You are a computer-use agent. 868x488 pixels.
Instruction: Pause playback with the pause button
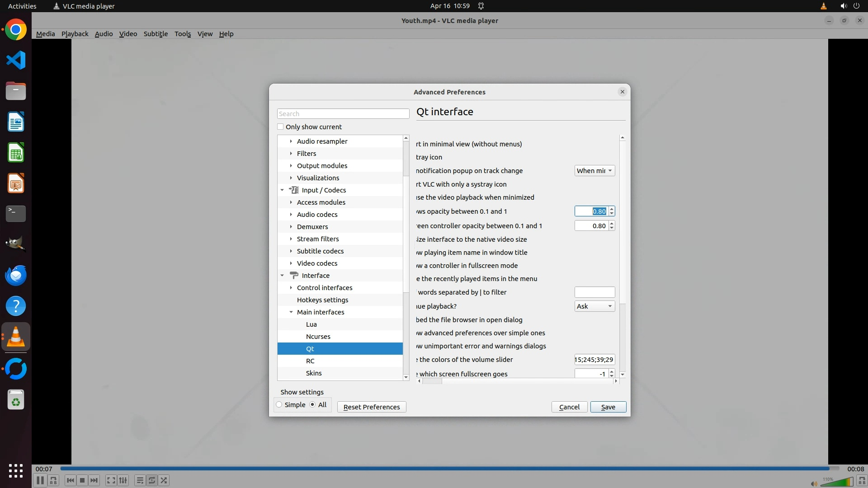pyautogui.click(x=40, y=480)
